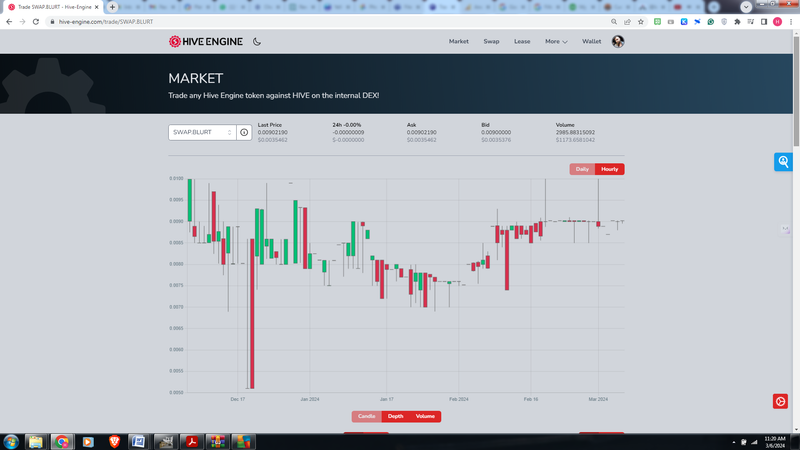Expand the More menu in navigation
The height and width of the screenshot is (450, 800).
pyautogui.click(x=556, y=42)
